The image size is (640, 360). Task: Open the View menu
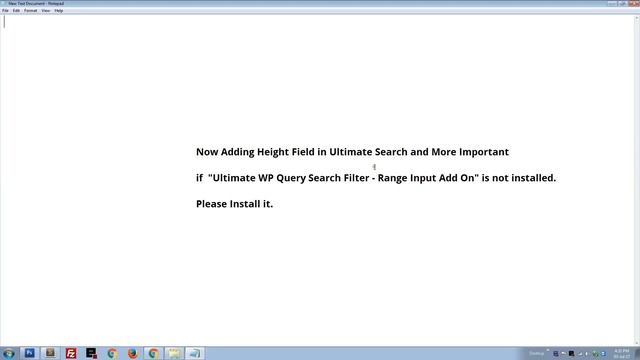click(46, 11)
